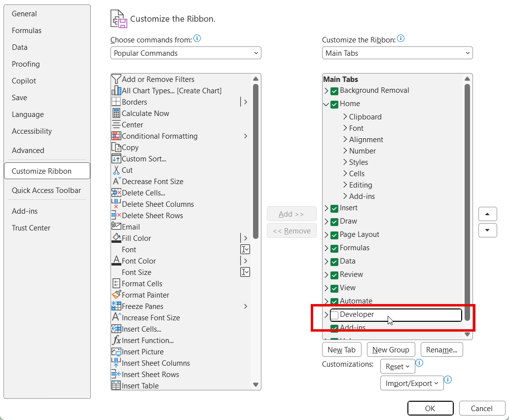Click the Insert Cells icon
The width and height of the screenshot is (509, 420).
click(116, 329)
